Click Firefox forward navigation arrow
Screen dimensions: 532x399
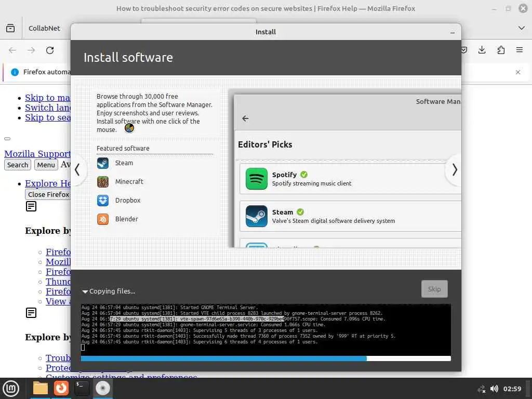[31, 50]
